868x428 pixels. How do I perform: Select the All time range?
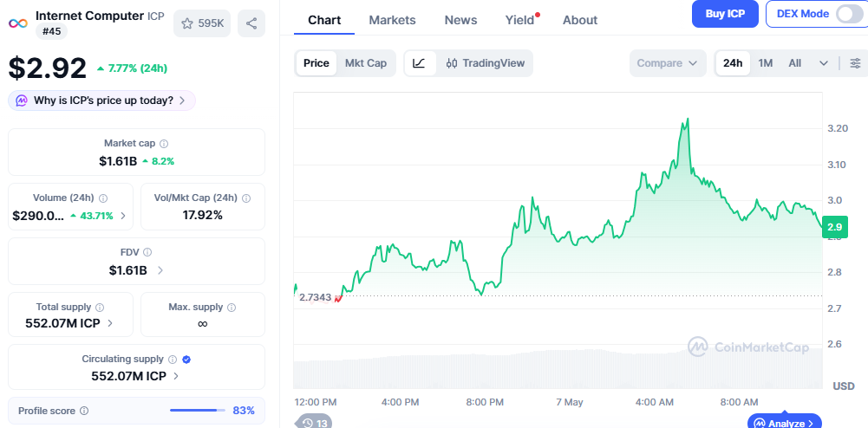[x=794, y=63]
